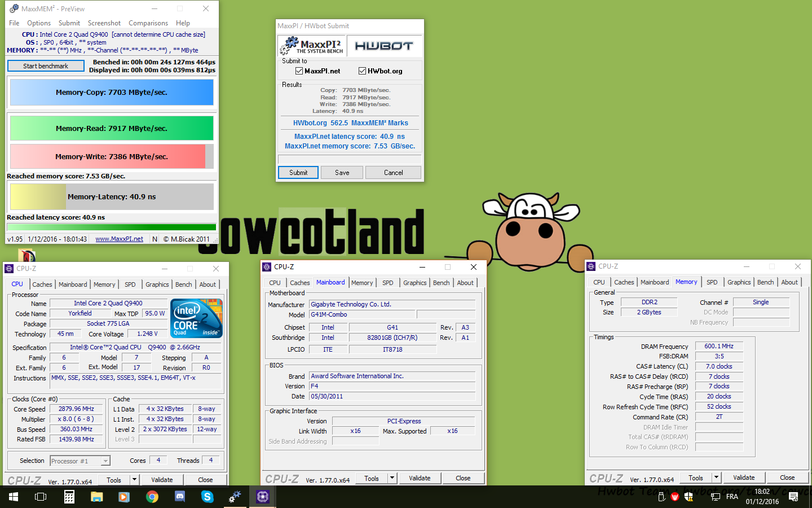Click the Memory-Write result bar
The image size is (812, 508).
112,156
